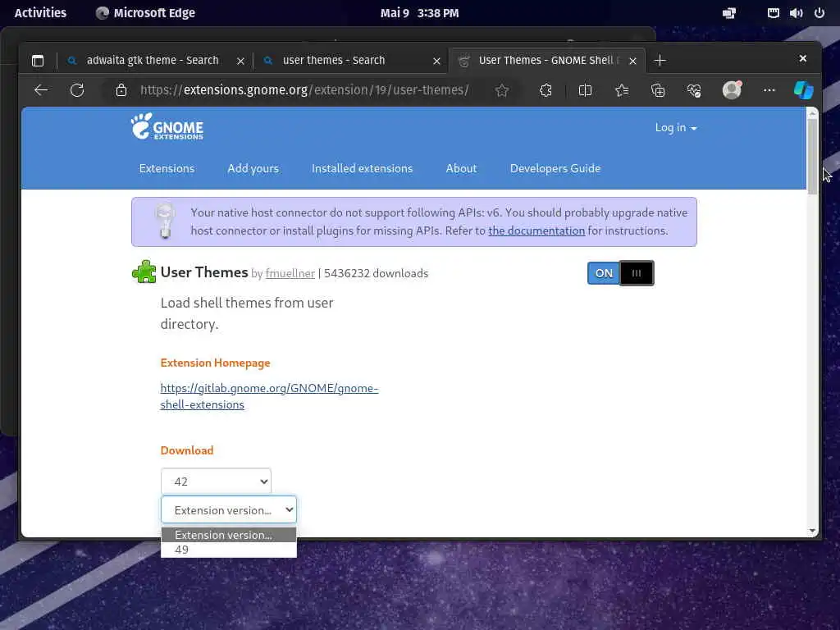Open the Copilot sidebar icon
Image resolution: width=840 pixels, height=630 pixels.
[x=804, y=90]
